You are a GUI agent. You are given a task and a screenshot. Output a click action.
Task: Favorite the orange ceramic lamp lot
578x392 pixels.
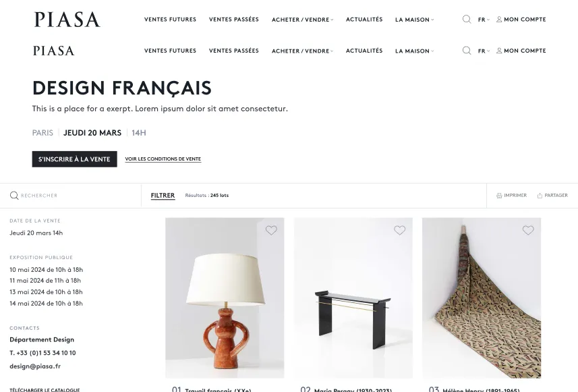pos(271,230)
